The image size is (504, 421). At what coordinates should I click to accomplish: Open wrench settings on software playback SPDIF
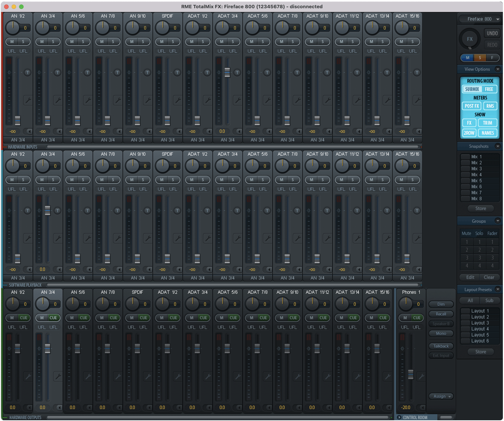177,238
